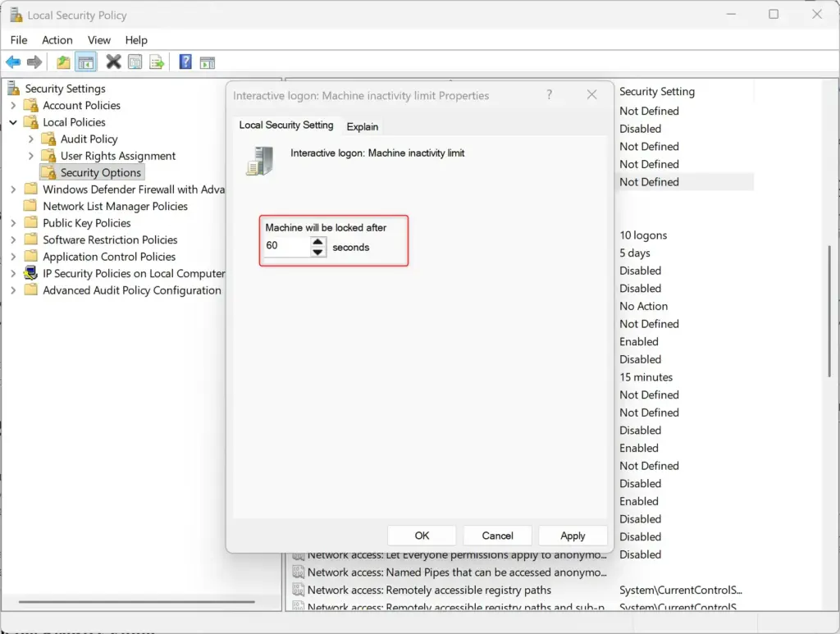The image size is (840, 634).
Task: Select Security Options in the tree
Action: (x=101, y=172)
